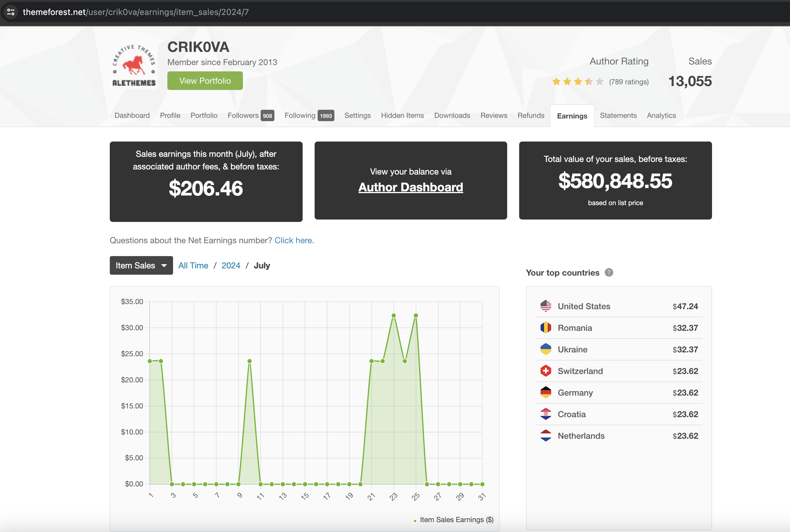
Task: Click the Romania country name
Action: pyautogui.click(x=575, y=328)
